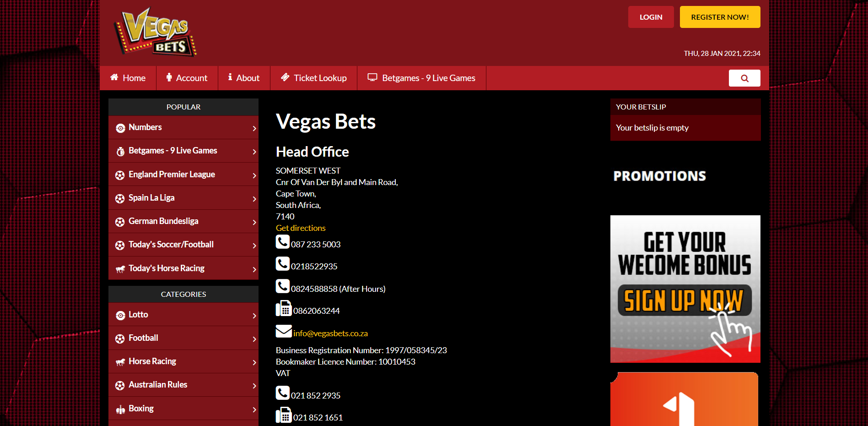The image size is (868, 426).
Task: Open the Account menu item
Action: (187, 78)
